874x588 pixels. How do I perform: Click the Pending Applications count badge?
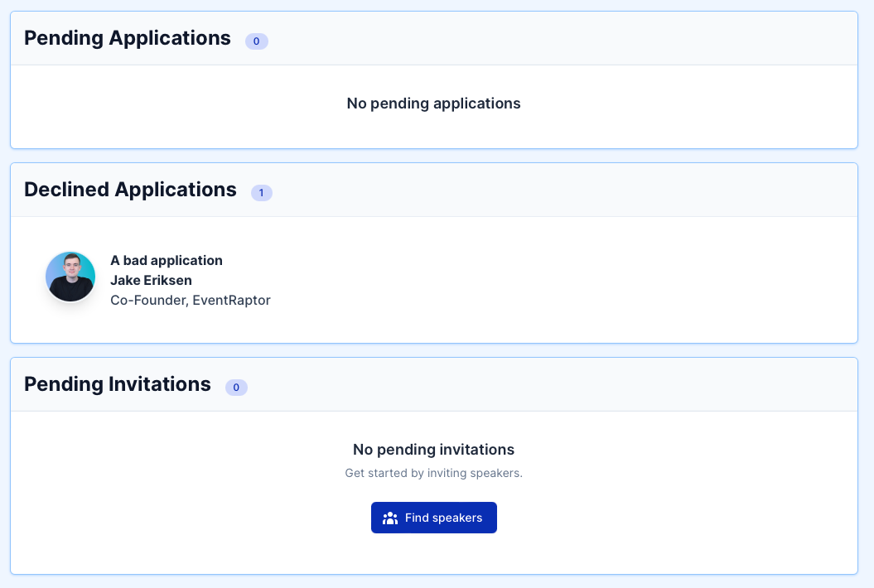point(257,41)
